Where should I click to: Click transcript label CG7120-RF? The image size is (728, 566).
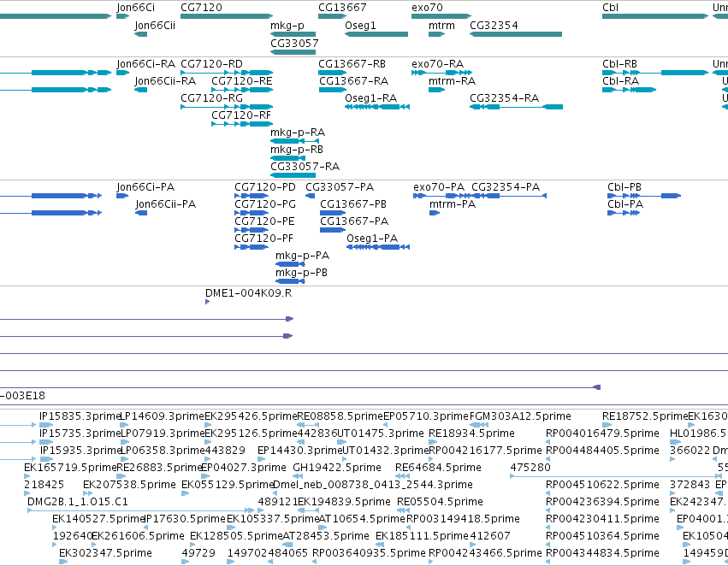(241, 115)
